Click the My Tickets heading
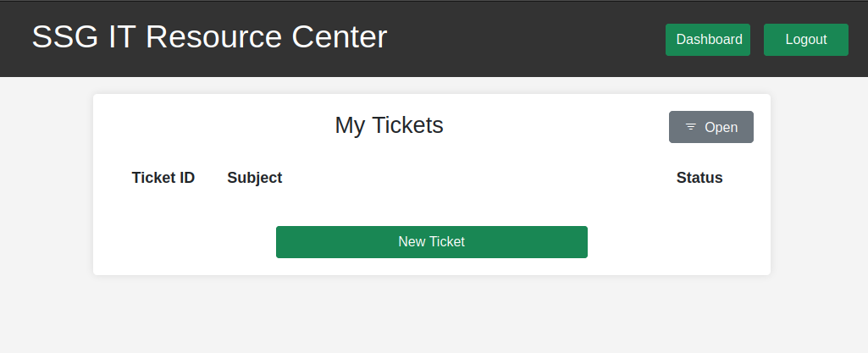Image resolution: width=868 pixels, height=353 pixels. pos(389,125)
